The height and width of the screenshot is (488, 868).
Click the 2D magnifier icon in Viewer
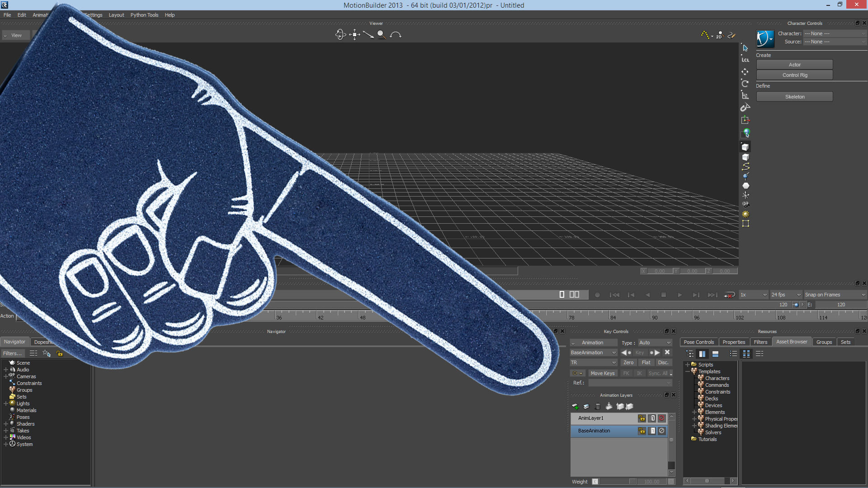click(x=720, y=35)
